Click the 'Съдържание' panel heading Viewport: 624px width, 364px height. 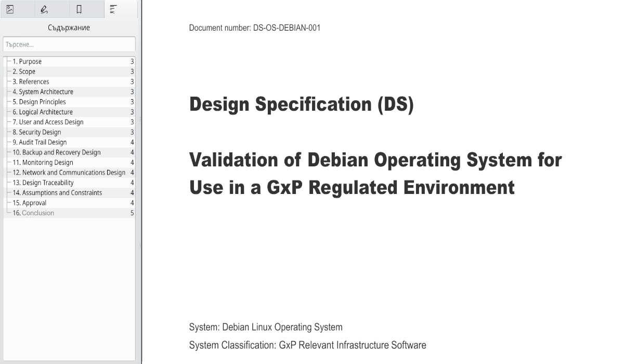[x=69, y=28]
